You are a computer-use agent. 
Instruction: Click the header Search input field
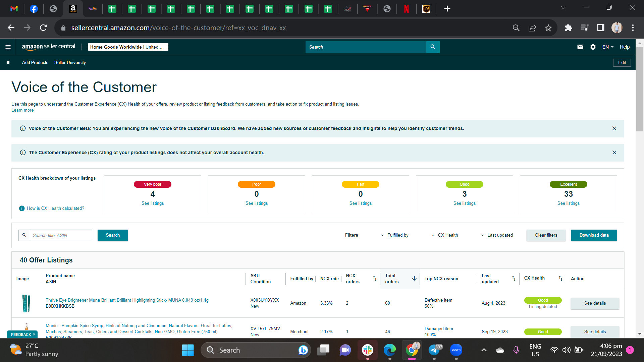pos(366,47)
